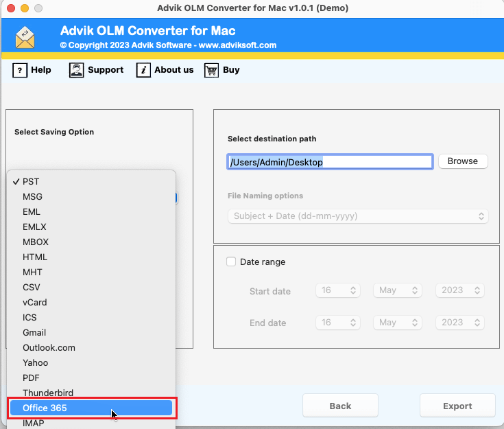Select the highlighted Office 365 option
Image resolution: width=504 pixels, height=429 pixels.
(91, 408)
